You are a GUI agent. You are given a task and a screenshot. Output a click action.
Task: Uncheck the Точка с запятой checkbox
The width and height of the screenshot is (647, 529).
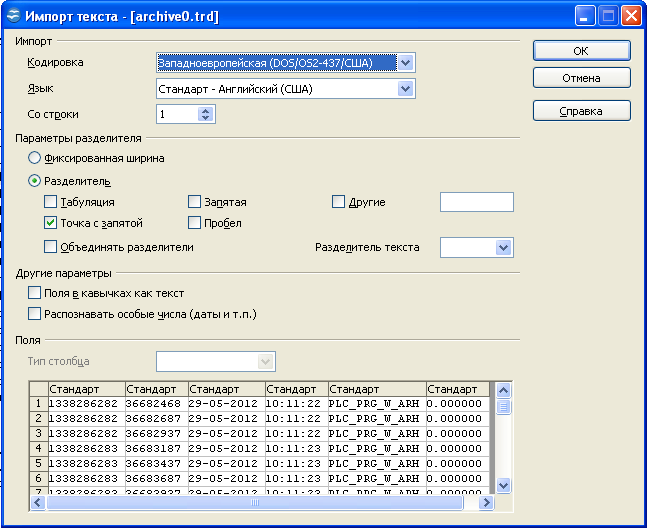pos(50,223)
